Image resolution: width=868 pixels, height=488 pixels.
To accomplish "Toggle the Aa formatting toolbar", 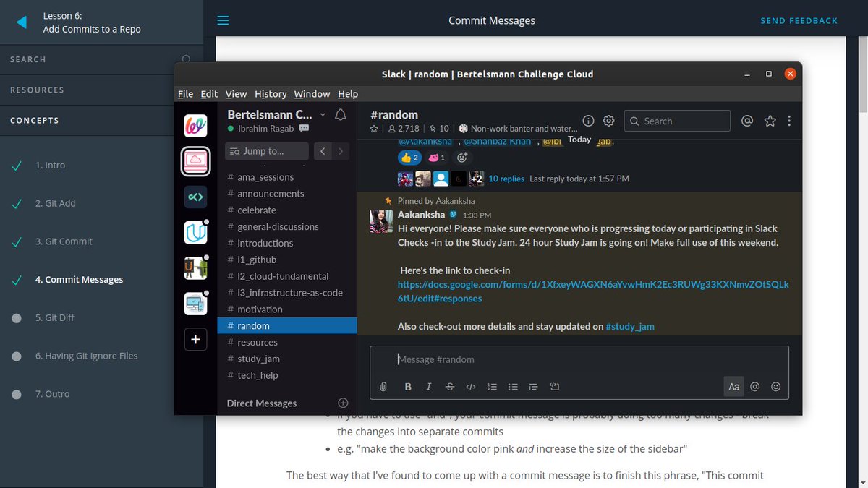I will (x=734, y=387).
